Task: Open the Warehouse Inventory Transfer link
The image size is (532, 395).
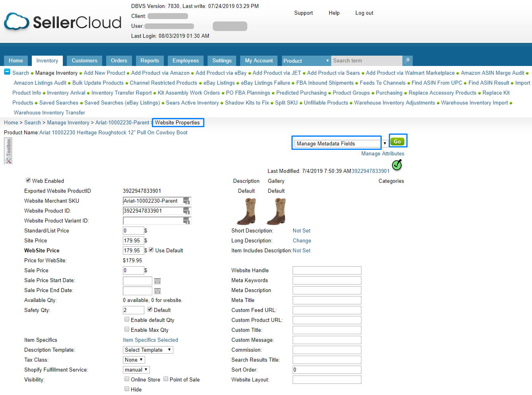Action: [49, 113]
